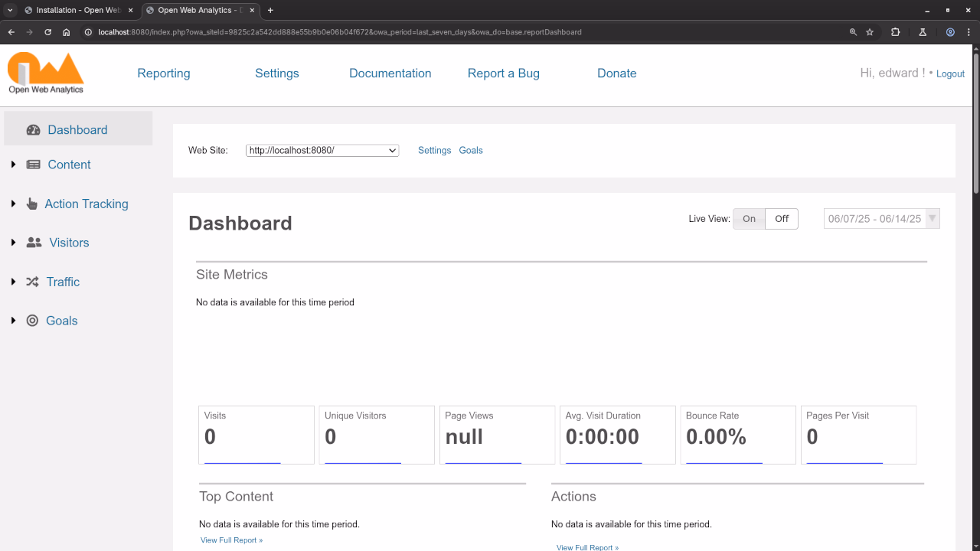The width and height of the screenshot is (980, 551).
Task: Open Top Content View Full Report link
Action: point(231,540)
